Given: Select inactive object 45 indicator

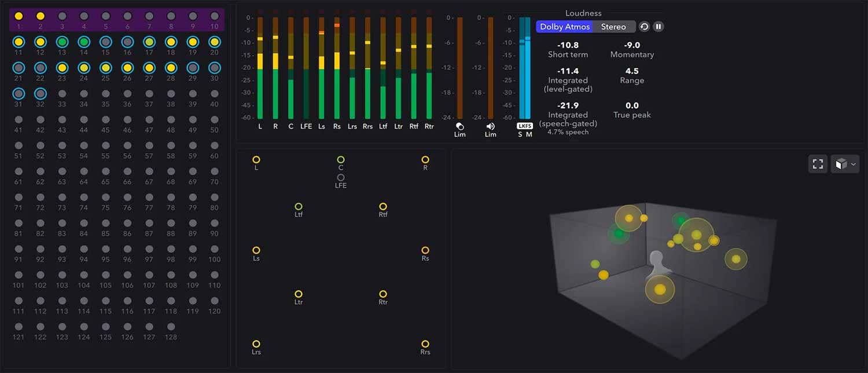Looking at the screenshot, I should 105,119.
